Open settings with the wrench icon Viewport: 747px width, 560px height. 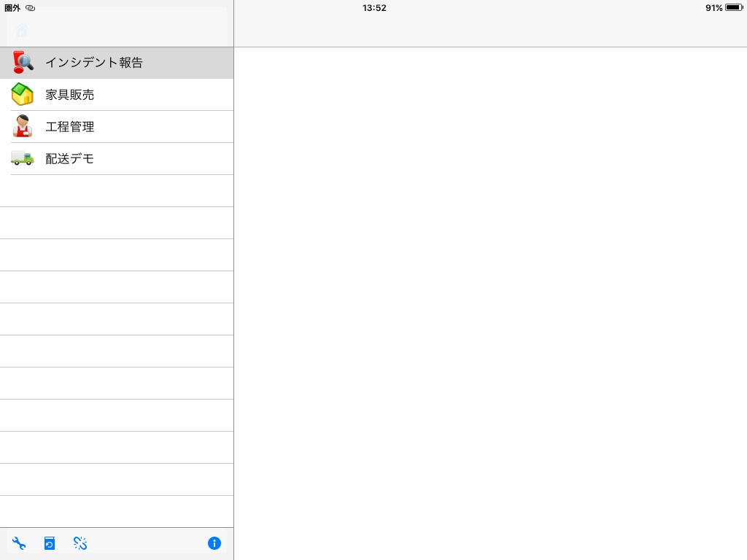[19, 543]
